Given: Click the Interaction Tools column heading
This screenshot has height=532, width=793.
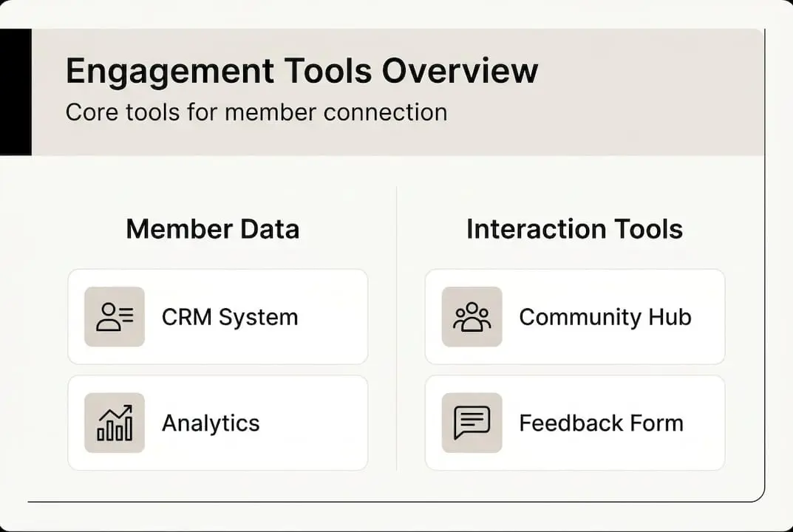Looking at the screenshot, I should click(x=574, y=229).
